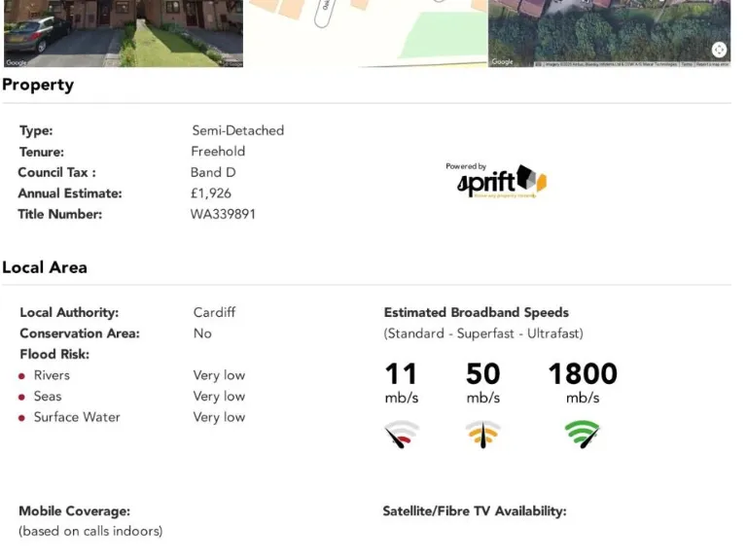Click the Property section heading
Screen dimensions: 747x560
pyautogui.click(x=38, y=85)
